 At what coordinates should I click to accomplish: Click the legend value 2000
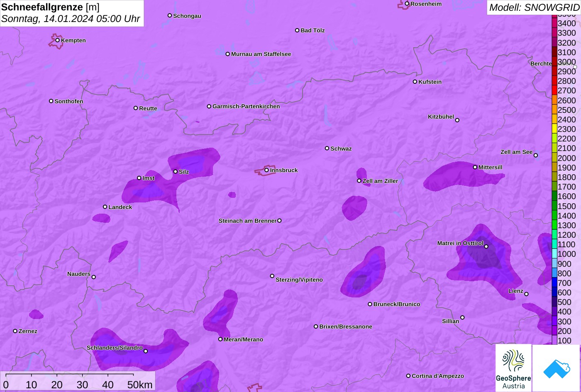click(567, 158)
